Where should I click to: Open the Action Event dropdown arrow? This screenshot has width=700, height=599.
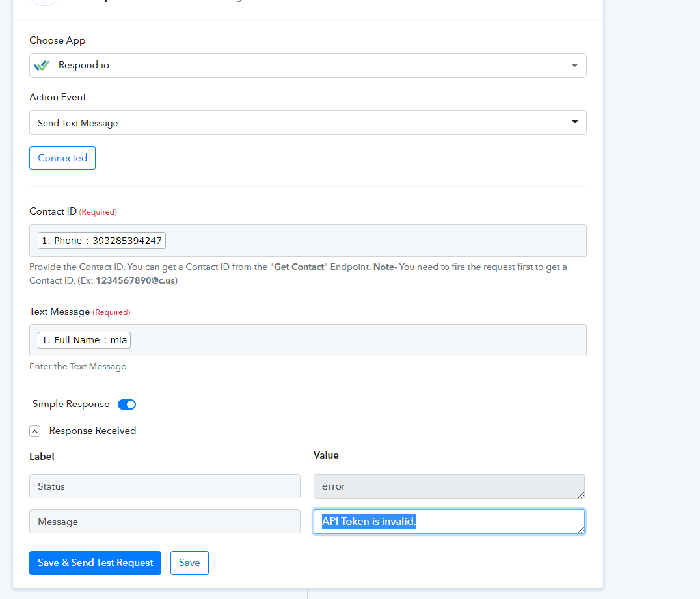(x=574, y=122)
